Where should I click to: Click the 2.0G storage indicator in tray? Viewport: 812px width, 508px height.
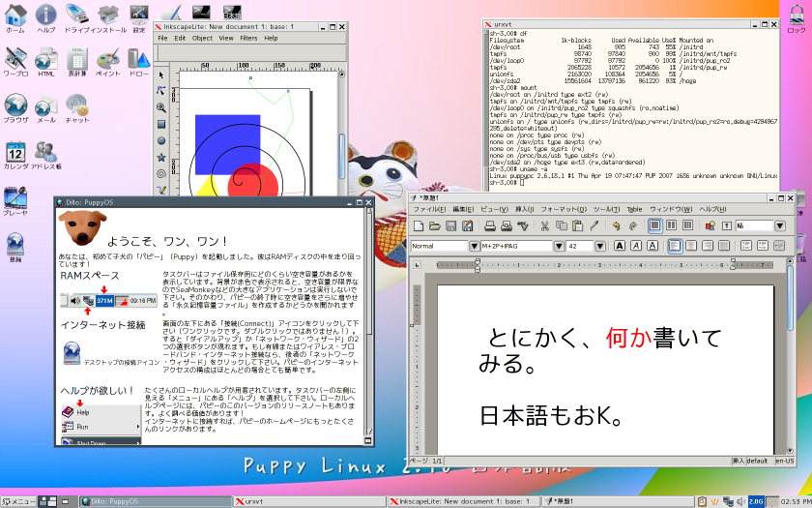click(756, 501)
